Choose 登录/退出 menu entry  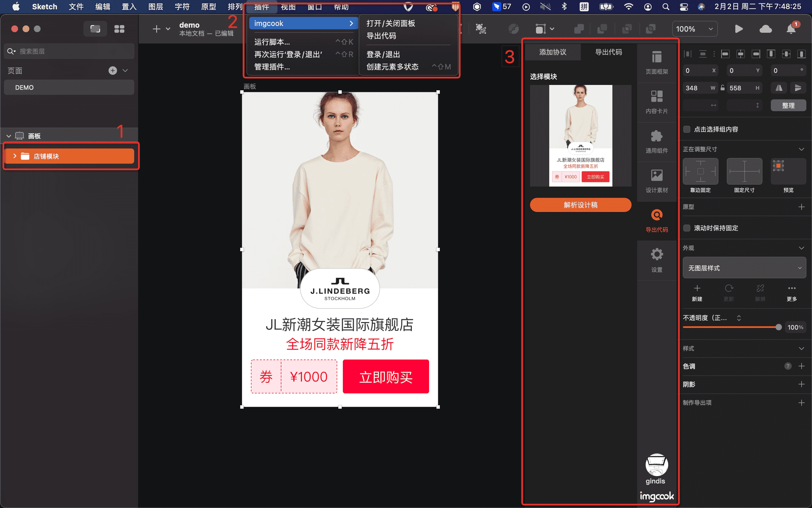(x=383, y=54)
